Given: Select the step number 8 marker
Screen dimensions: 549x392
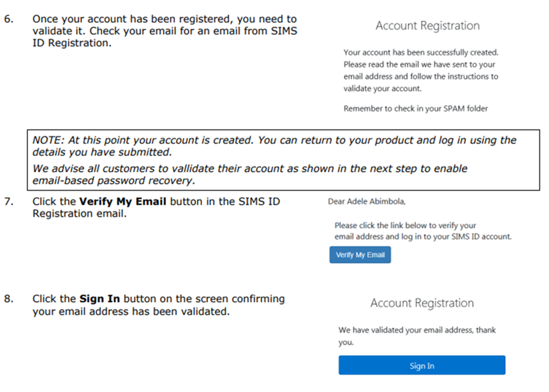Looking at the screenshot, I should tap(9, 299).
